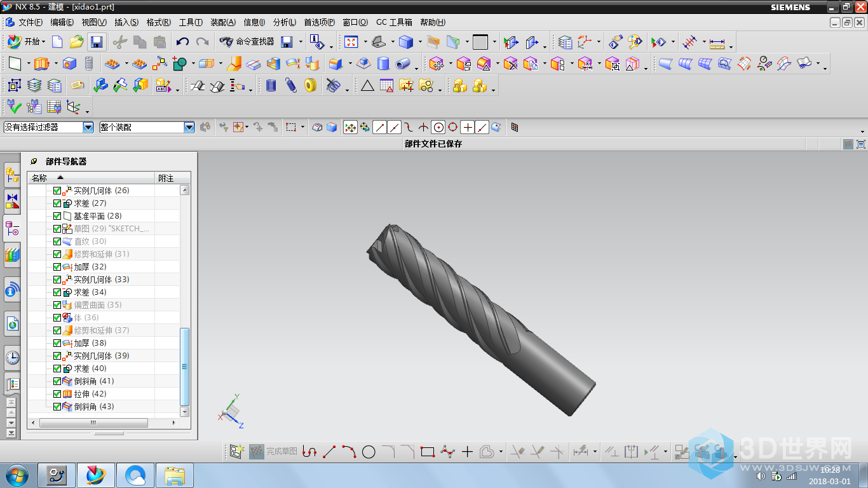
Task: Select the sketch Rectangle tool
Action: pyautogui.click(x=428, y=452)
